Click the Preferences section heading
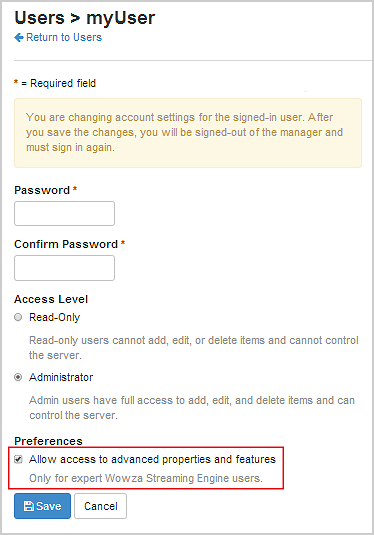This screenshot has height=535, width=374. click(x=48, y=441)
